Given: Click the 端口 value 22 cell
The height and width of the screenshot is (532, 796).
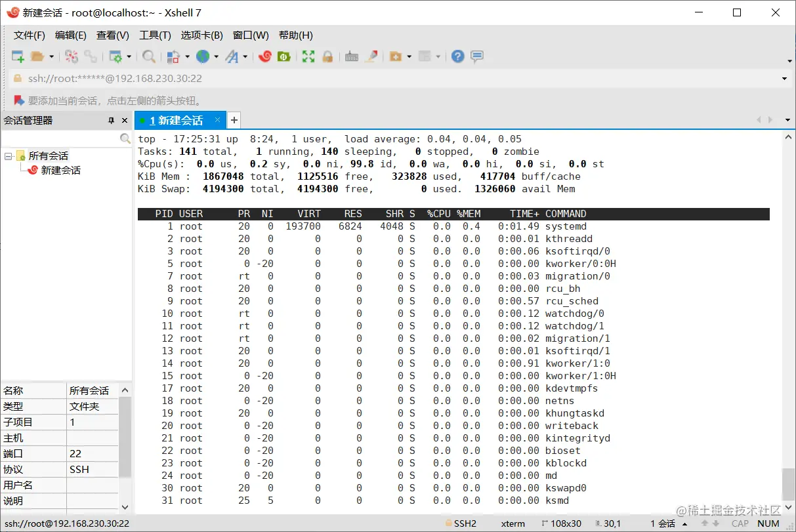Looking at the screenshot, I should click(92, 454).
